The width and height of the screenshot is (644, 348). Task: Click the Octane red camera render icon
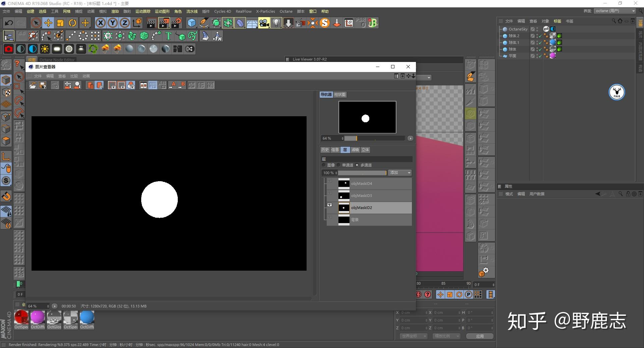tap(8, 49)
